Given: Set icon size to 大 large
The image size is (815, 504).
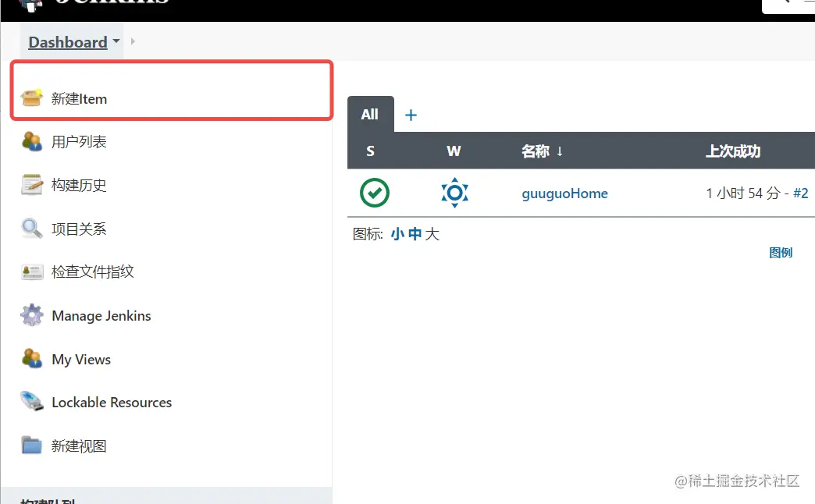Looking at the screenshot, I should click(432, 234).
